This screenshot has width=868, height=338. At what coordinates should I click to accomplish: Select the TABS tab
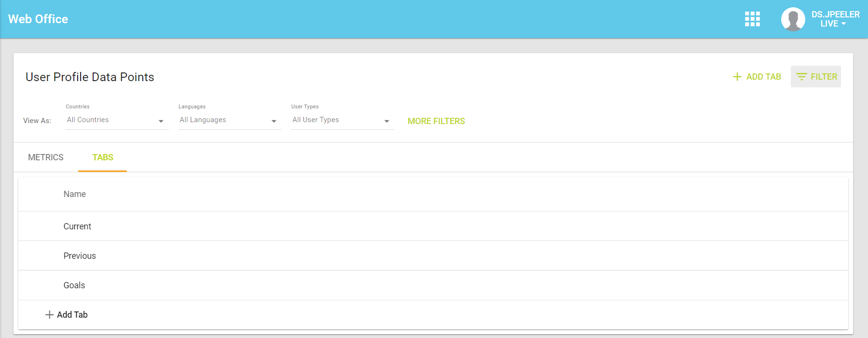tap(103, 157)
